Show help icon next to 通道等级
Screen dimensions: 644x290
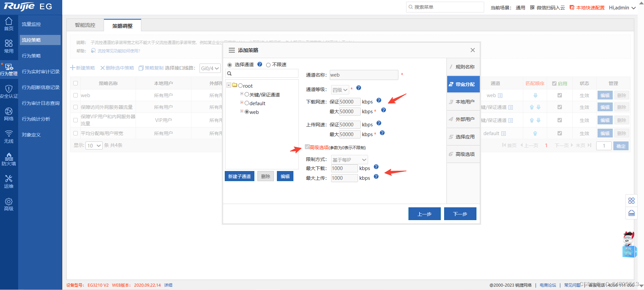coord(359,88)
